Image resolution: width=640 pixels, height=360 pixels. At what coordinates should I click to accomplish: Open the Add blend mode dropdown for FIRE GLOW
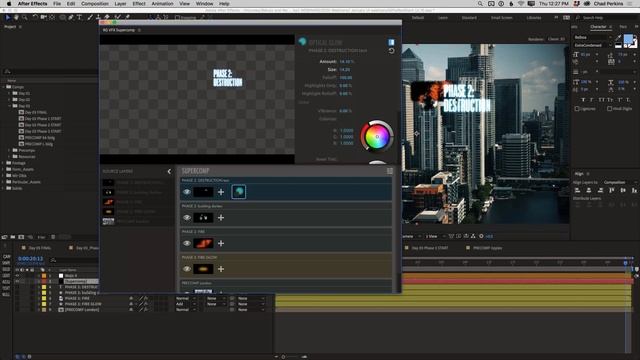click(x=186, y=304)
